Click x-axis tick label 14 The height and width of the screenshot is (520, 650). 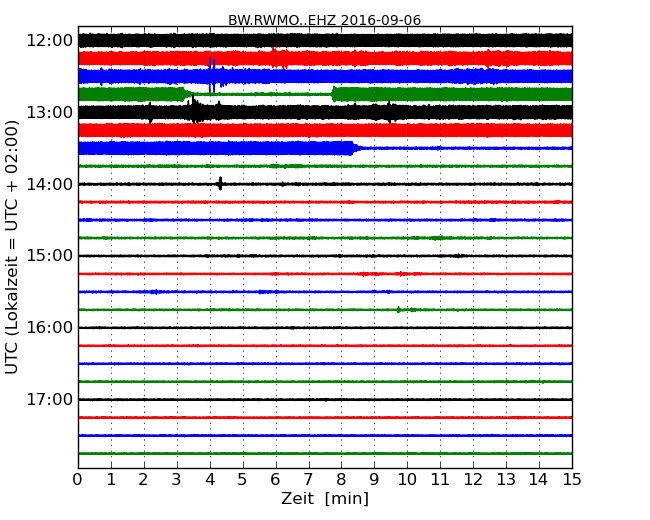pyautogui.click(x=539, y=480)
